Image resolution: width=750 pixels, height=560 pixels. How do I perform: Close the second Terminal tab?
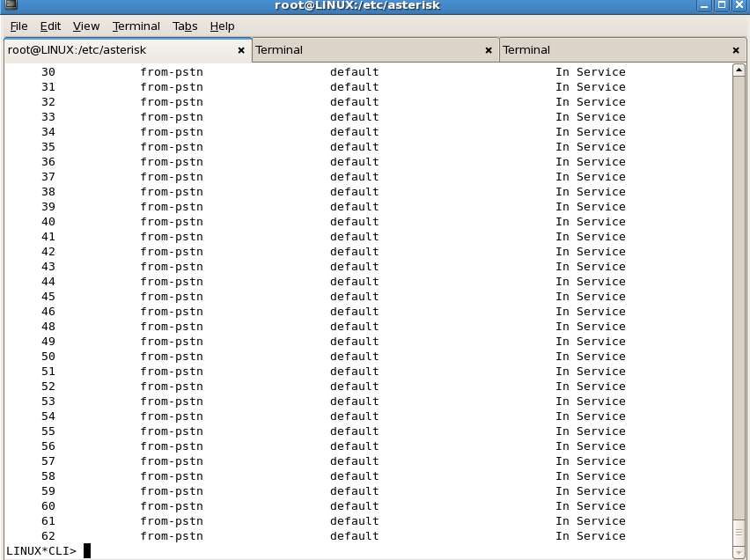pyautogui.click(x=489, y=51)
